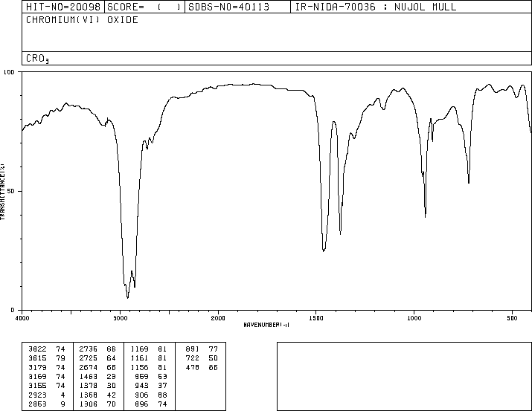Screen dimensions: 532x411
Task: Select the 3155 peak table entry
Action: point(37,386)
